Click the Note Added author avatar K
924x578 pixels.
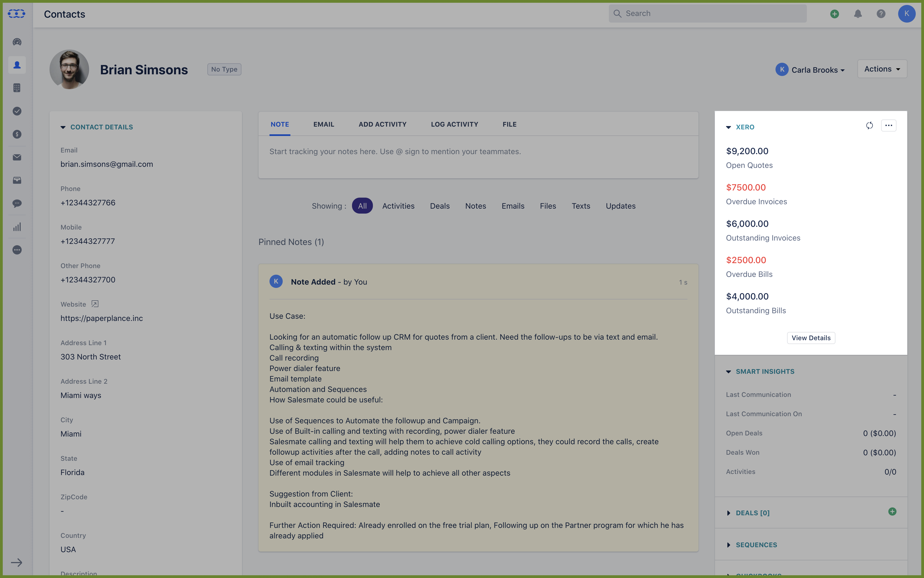click(x=276, y=281)
